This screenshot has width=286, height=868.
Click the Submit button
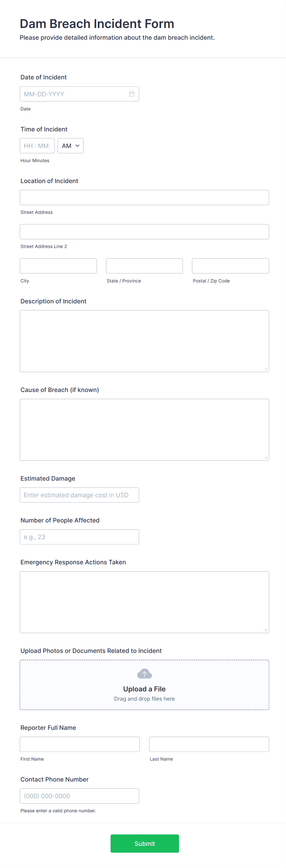[144, 843]
